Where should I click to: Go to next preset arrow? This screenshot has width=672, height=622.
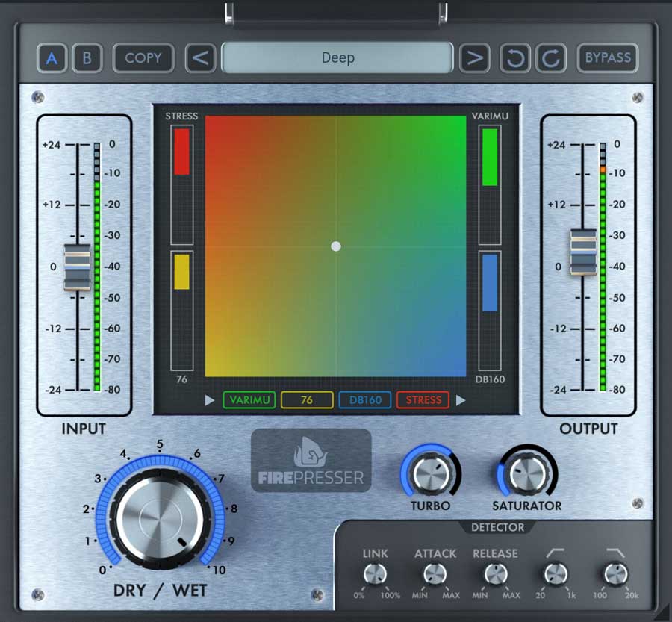click(474, 58)
